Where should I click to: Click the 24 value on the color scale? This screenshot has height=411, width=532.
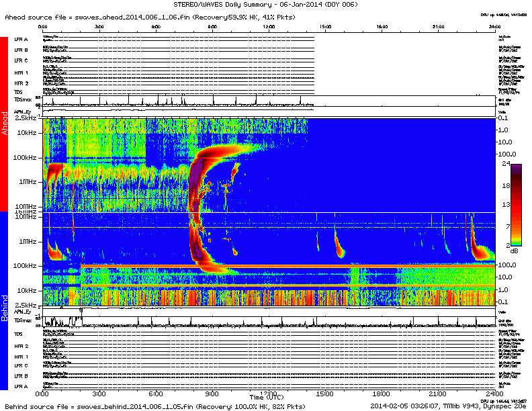pyautogui.click(x=506, y=163)
